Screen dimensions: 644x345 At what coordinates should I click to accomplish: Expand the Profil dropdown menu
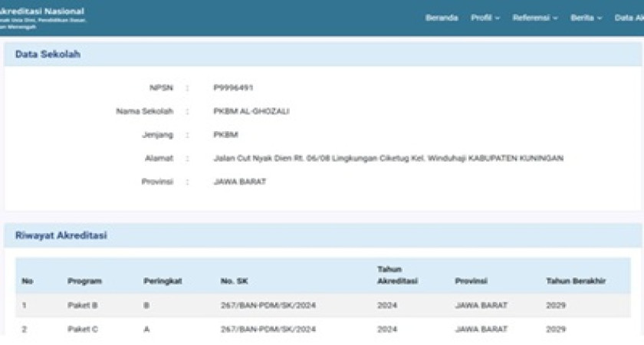(x=485, y=18)
